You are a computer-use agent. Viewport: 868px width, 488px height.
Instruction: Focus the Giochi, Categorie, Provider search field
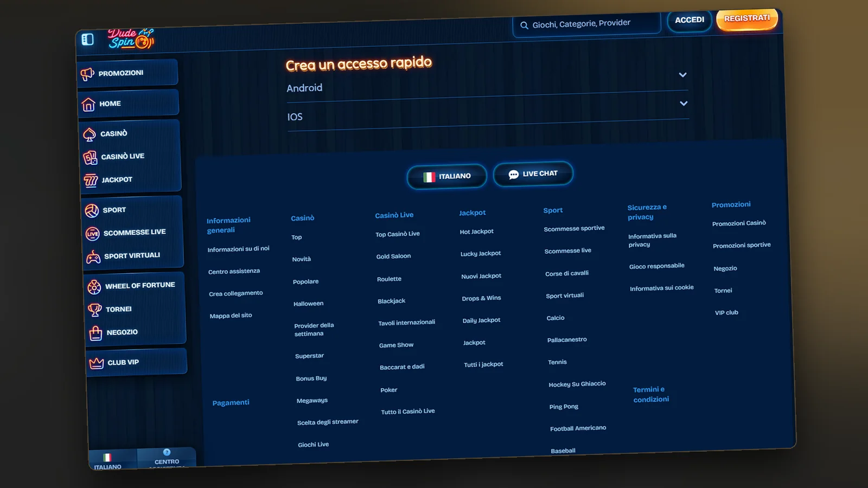click(x=586, y=24)
